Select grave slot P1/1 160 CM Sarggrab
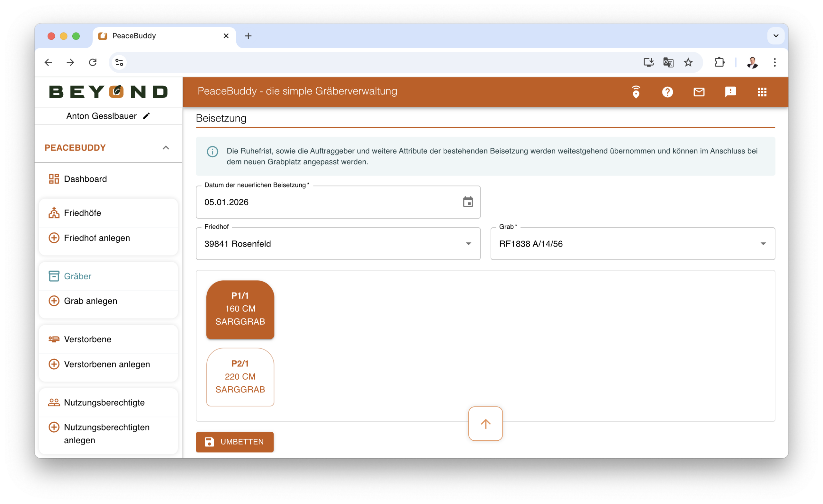The height and width of the screenshot is (504, 823). pyautogui.click(x=240, y=309)
